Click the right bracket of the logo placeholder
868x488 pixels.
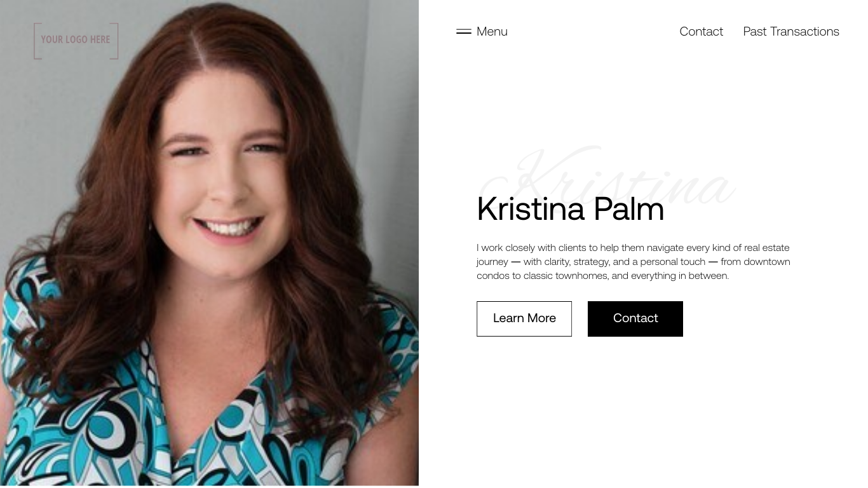click(114, 41)
